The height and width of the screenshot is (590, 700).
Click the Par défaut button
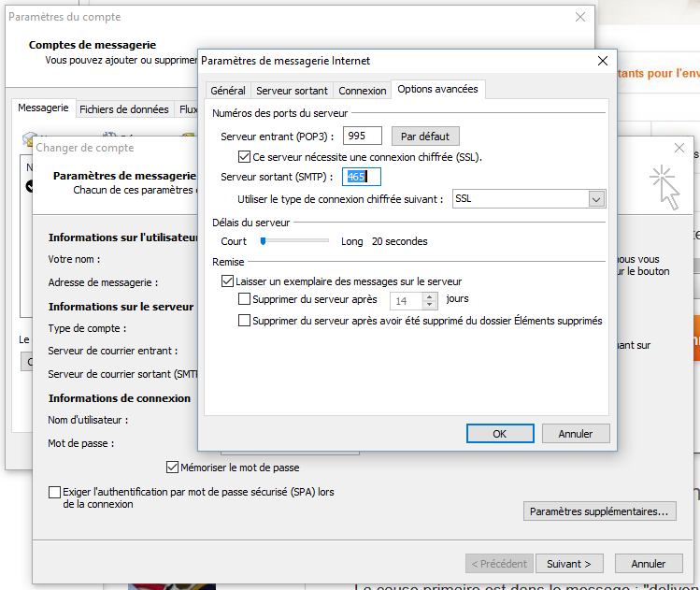425,137
